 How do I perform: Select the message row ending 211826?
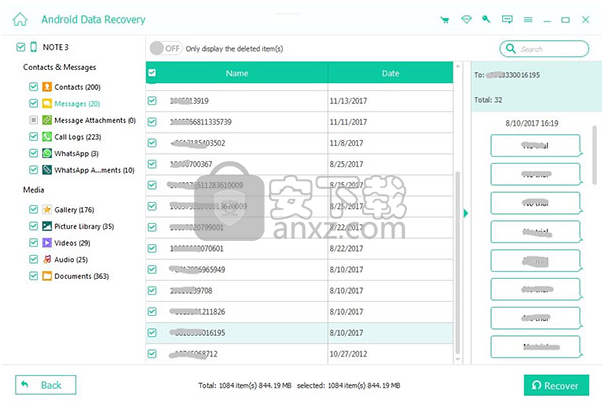pos(299,312)
